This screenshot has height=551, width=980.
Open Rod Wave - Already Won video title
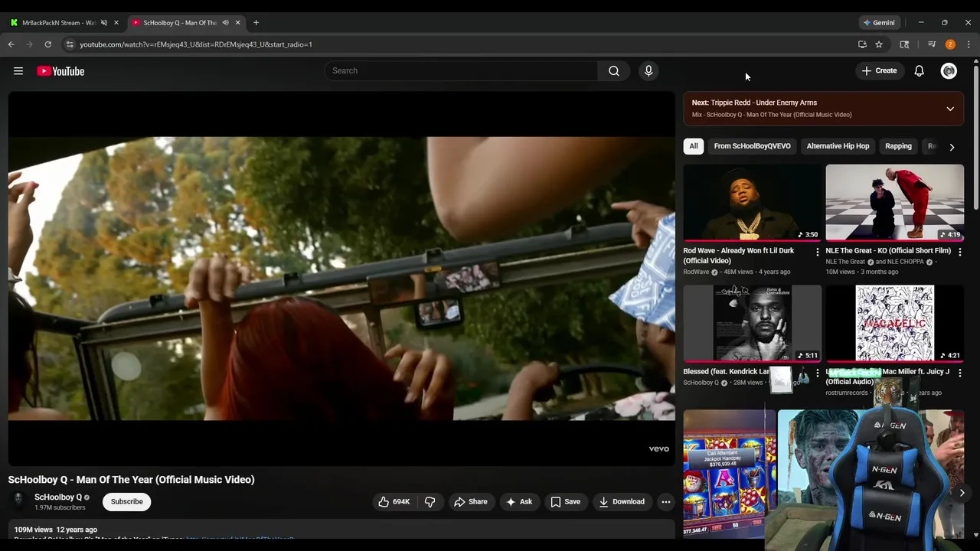[x=739, y=256]
